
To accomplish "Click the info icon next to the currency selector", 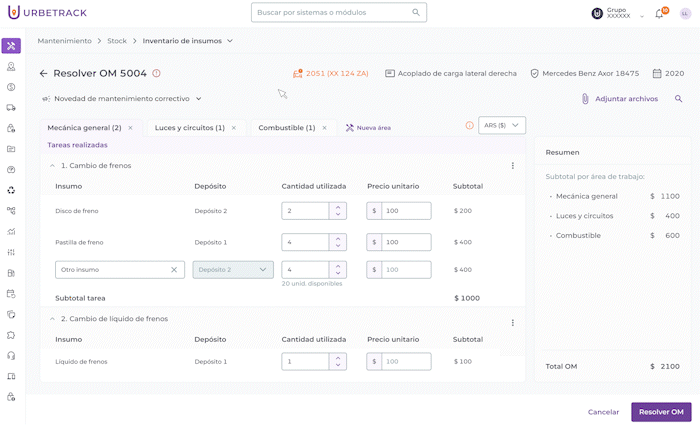I will pyautogui.click(x=470, y=126).
